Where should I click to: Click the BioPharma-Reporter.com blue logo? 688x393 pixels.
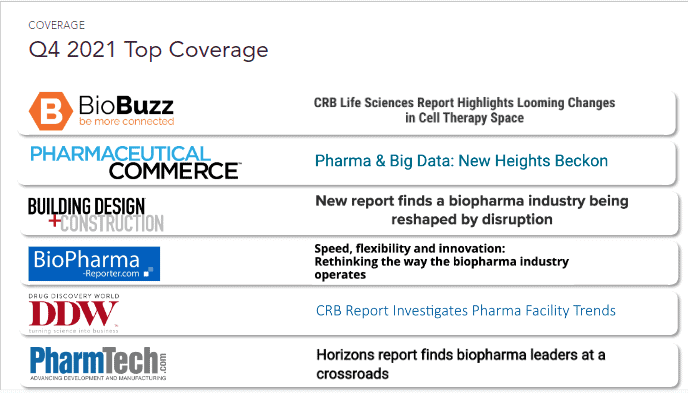point(94,264)
